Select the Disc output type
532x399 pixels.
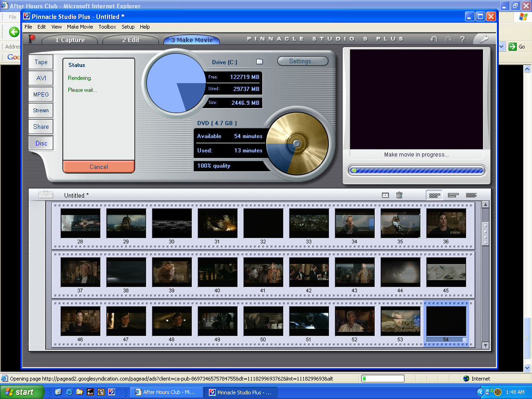click(x=41, y=143)
